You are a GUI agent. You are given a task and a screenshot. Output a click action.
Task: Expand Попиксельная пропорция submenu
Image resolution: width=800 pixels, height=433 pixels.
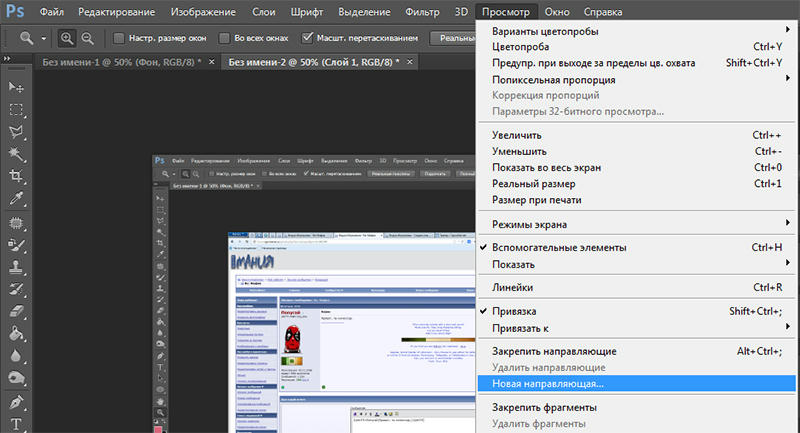pyautogui.click(x=637, y=80)
